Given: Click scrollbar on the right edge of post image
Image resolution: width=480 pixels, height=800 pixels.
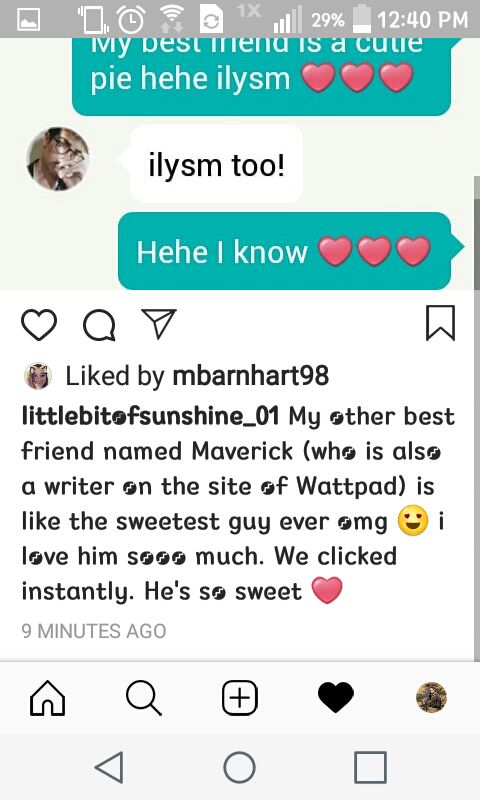Looking at the screenshot, I should pyautogui.click(x=476, y=234).
